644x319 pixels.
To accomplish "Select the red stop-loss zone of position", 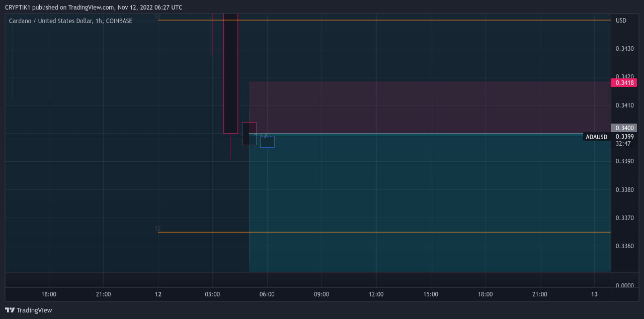I will click(430, 108).
